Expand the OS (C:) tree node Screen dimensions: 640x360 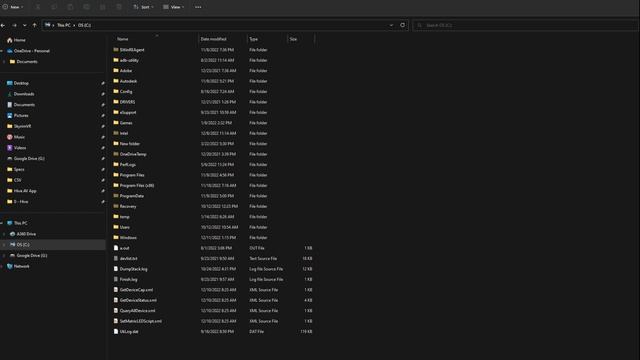[4, 244]
